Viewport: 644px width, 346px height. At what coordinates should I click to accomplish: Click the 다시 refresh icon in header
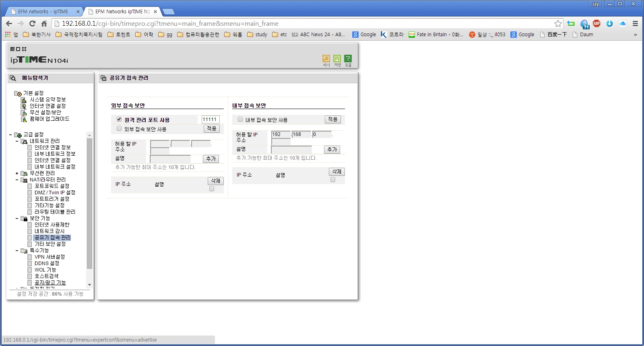326,59
